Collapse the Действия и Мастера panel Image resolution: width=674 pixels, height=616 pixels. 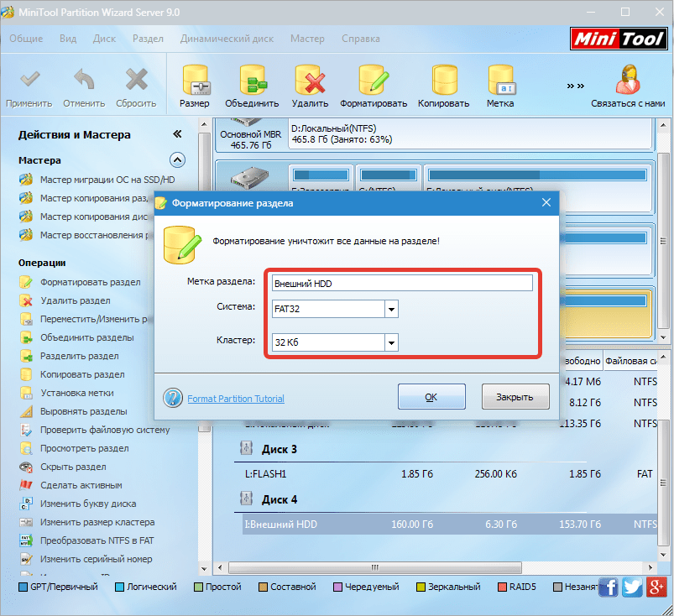[177, 134]
